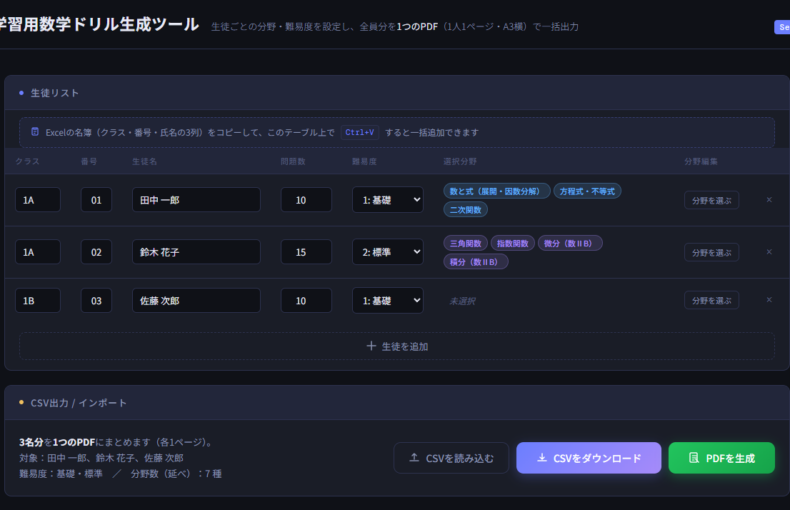Delete 鈴木 花子's row using × icon
The width and height of the screenshot is (790, 510).
[768, 252]
